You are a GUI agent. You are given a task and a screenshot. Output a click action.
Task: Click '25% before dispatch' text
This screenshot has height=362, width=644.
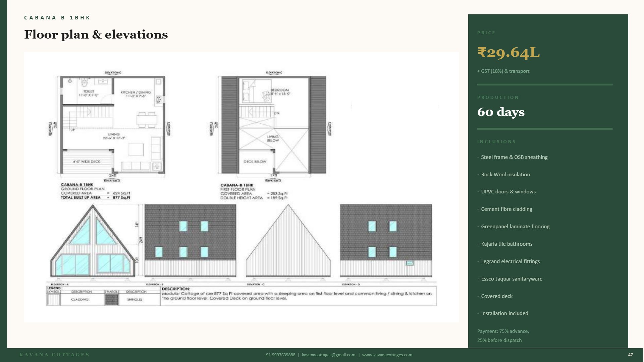coord(499,340)
